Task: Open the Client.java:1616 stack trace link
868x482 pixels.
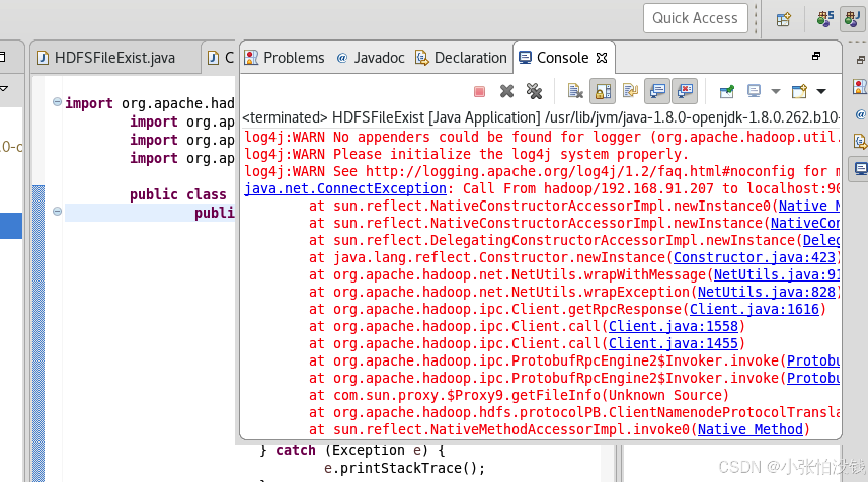Action: point(755,309)
